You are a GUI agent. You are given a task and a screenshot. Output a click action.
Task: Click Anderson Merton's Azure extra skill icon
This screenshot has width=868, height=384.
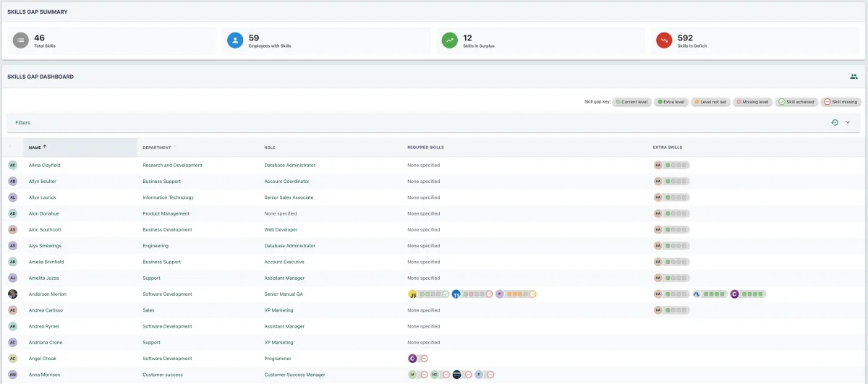[x=697, y=294]
